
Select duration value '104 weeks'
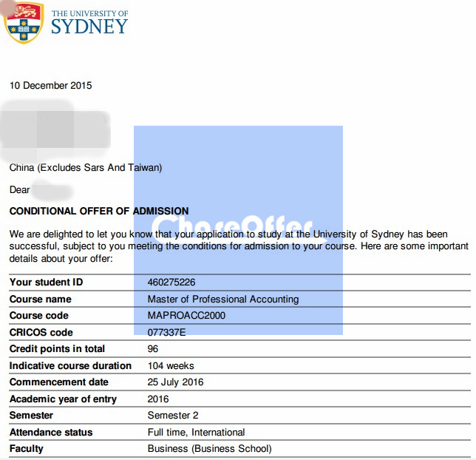point(171,365)
